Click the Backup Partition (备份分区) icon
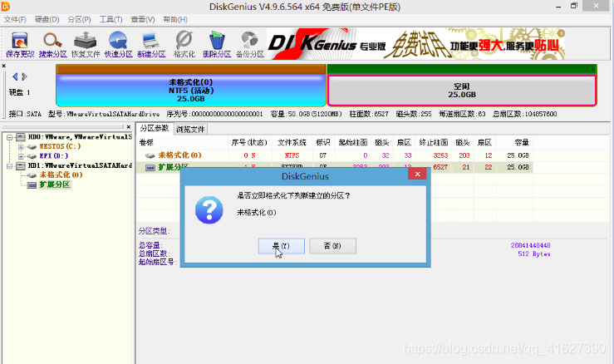This screenshot has width=614, height=364. 250,44
